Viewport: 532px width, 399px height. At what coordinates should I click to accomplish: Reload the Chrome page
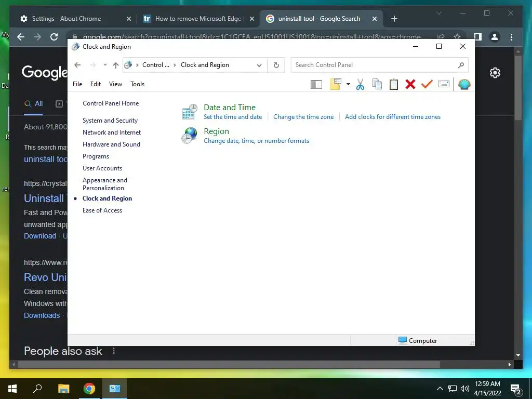[54, 37]
